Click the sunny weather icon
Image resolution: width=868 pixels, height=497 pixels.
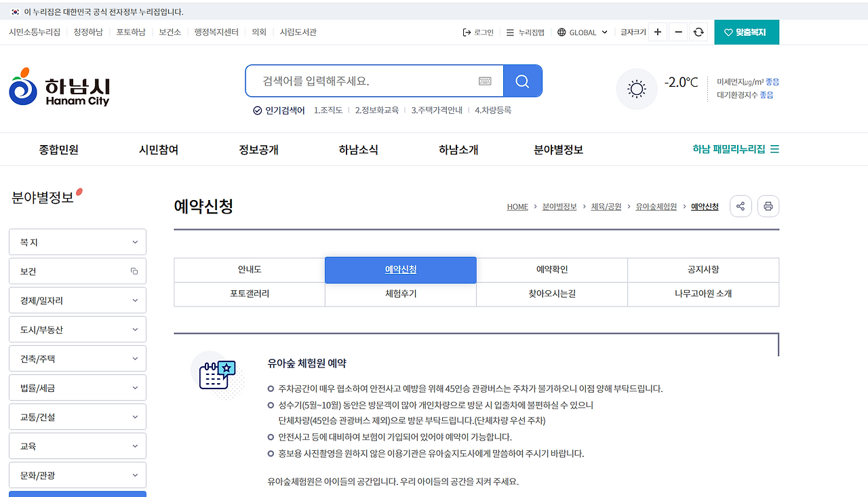click(637, 89)
